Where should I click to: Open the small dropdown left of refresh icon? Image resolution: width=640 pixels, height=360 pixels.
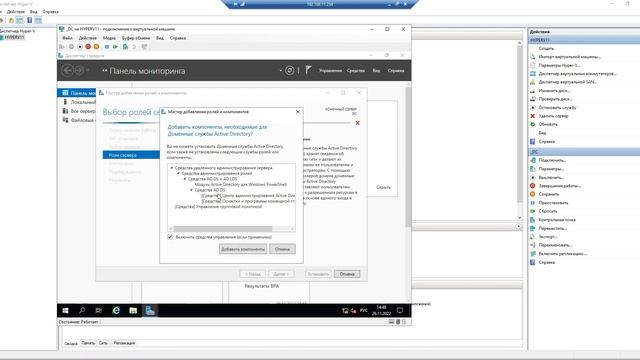click(x=280, y=71)
